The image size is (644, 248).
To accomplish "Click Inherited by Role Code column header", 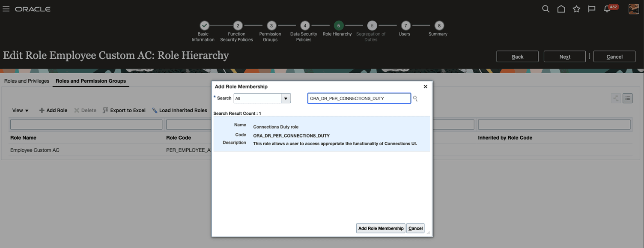I will point(505,137).
